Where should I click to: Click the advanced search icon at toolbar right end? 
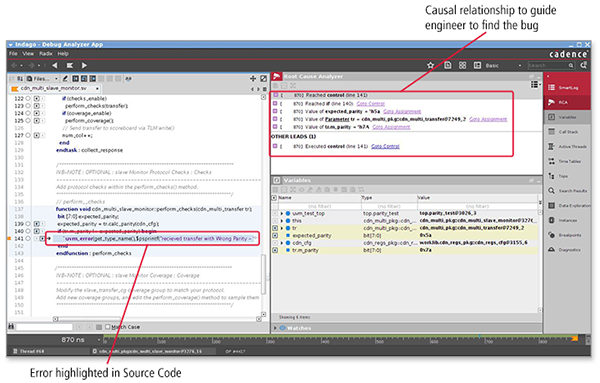coord(584,65)
